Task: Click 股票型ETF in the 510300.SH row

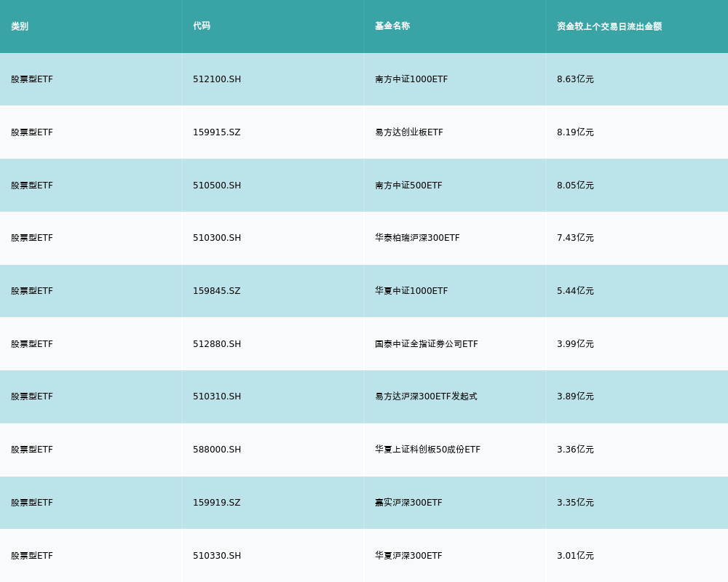Action: 32,238
